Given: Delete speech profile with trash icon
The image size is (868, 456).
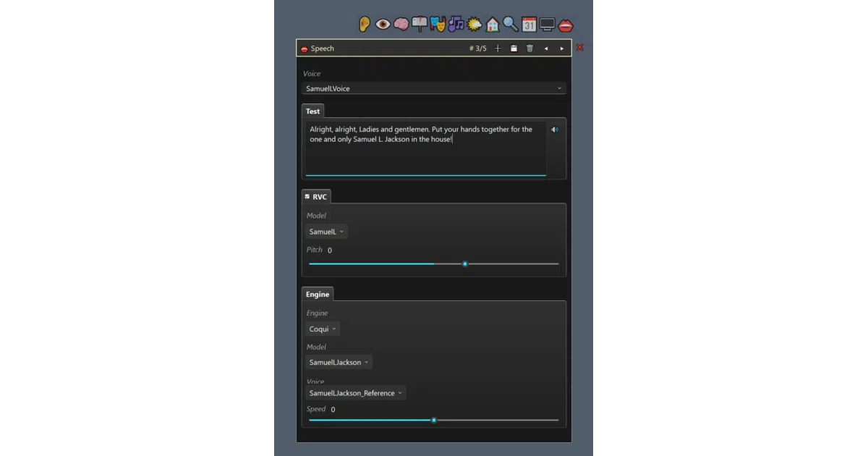Looking at the screenshot, I should click(529, 48).
